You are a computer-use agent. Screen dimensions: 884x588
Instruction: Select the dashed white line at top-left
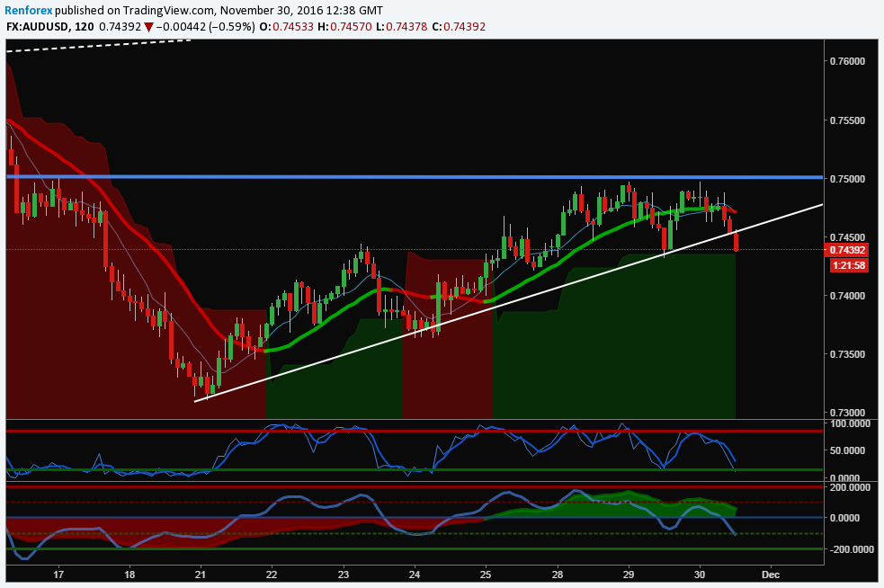(99, 46)
